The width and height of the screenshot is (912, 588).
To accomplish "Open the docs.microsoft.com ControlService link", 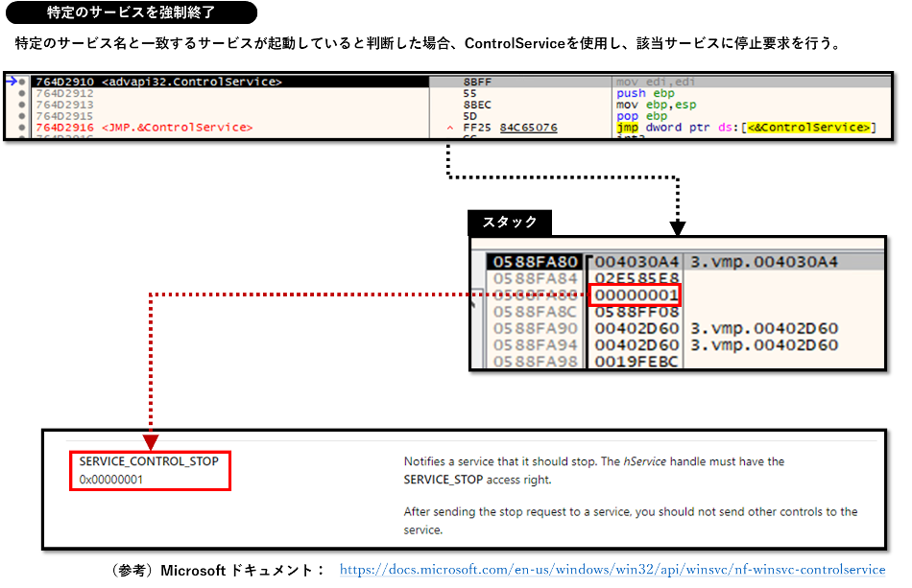I will [612, 570].
